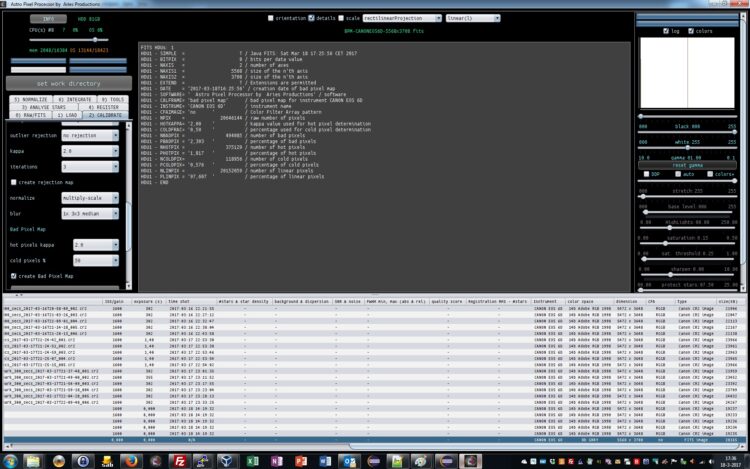This screenshot has height=469, width=750.
Task: Sort file list by quality score column
Action: tap(447, 301)
